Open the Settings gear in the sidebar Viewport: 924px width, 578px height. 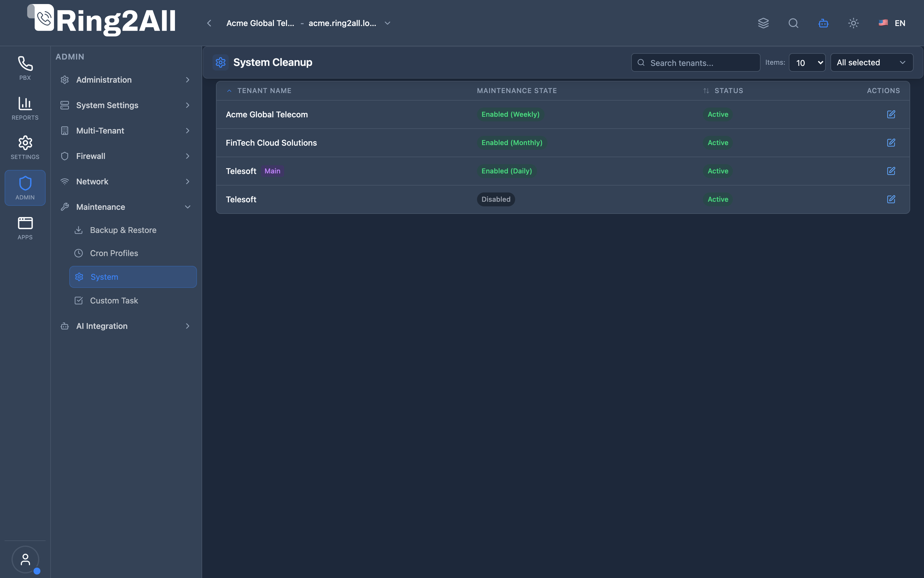[x=25, y=148]
